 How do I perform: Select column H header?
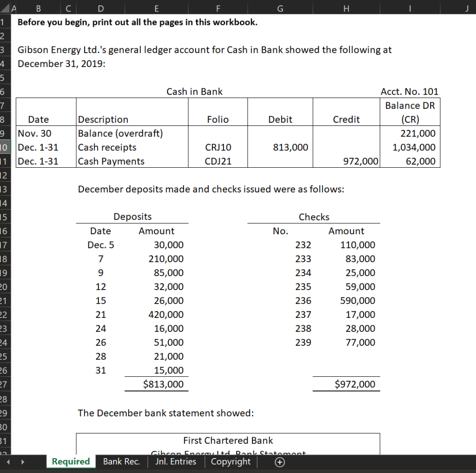[346, 8]
